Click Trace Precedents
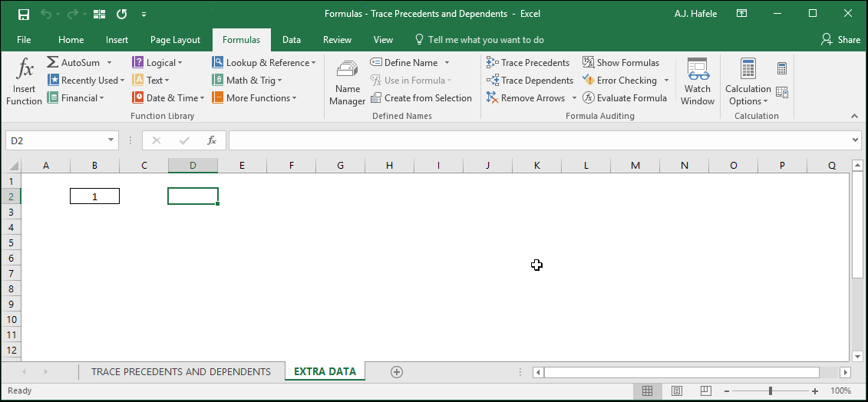 (528, 63)
